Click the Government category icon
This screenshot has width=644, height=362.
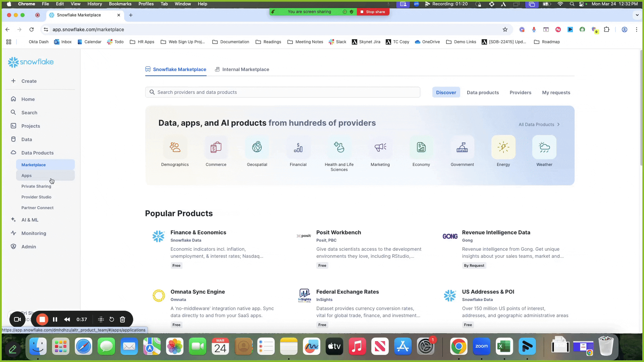462,147
